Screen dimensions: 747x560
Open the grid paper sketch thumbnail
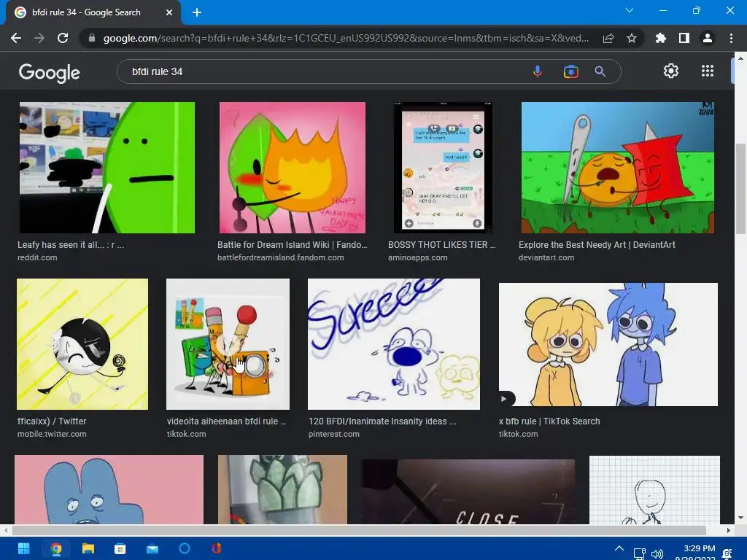coord(654,490)
